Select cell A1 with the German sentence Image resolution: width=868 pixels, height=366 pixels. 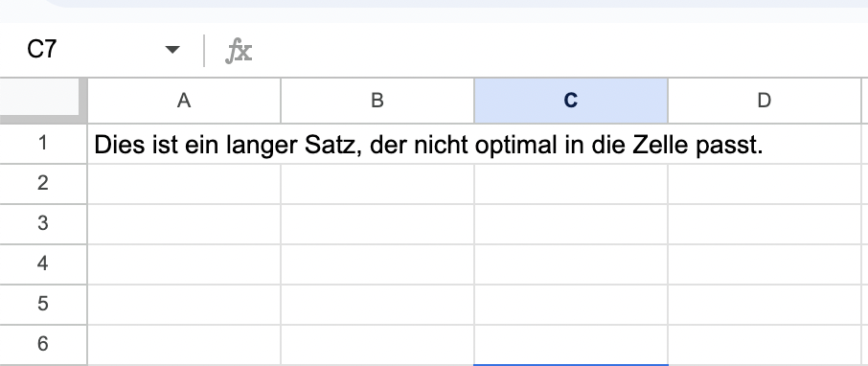184,144
